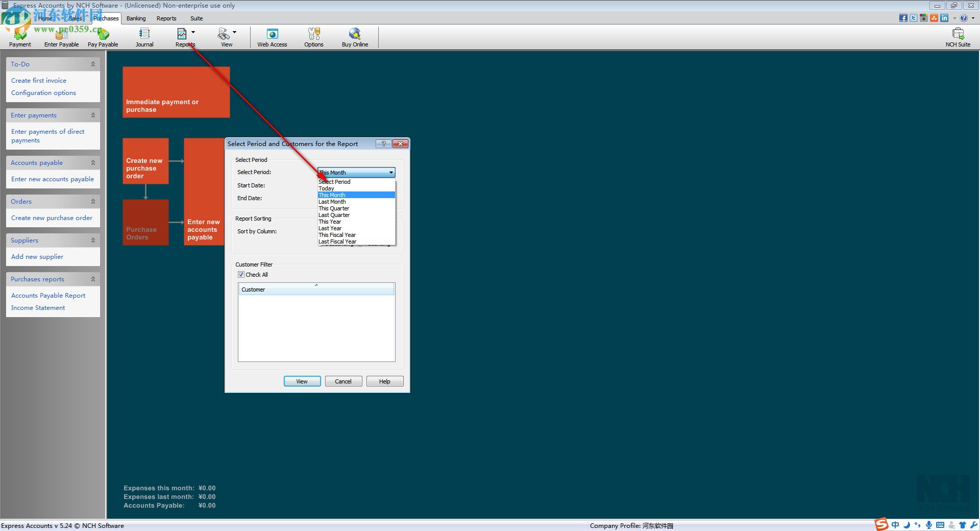
Task: Select Today in the period list
Action: 356,188
